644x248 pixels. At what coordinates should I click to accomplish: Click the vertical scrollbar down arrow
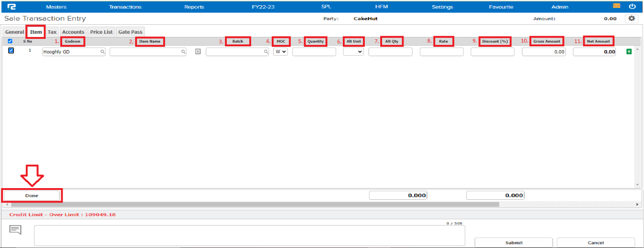(637, 185)
